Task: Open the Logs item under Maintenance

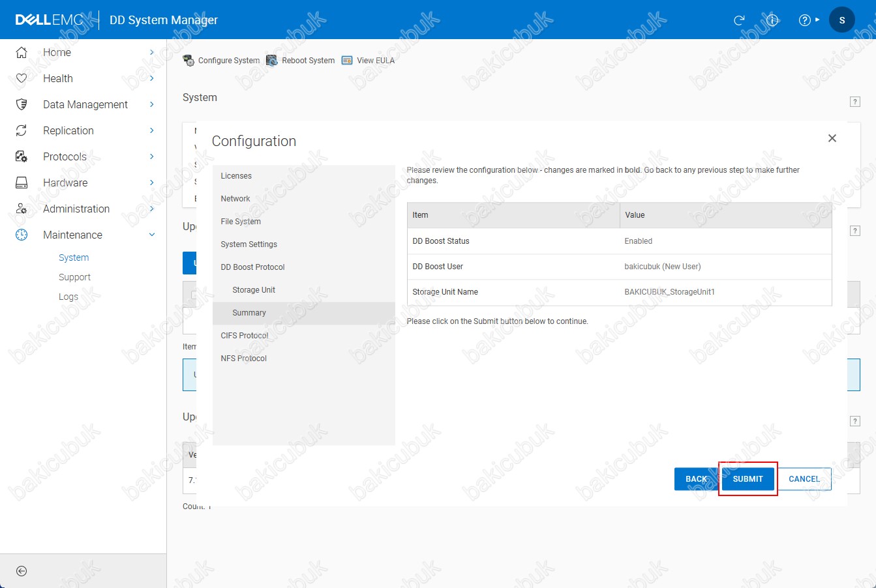Action: (68, 297)
